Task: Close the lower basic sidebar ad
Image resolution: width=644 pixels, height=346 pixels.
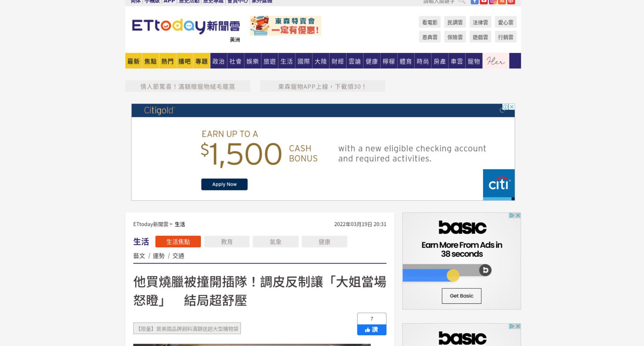Action: pyautogui.click(x=518, y=326)
